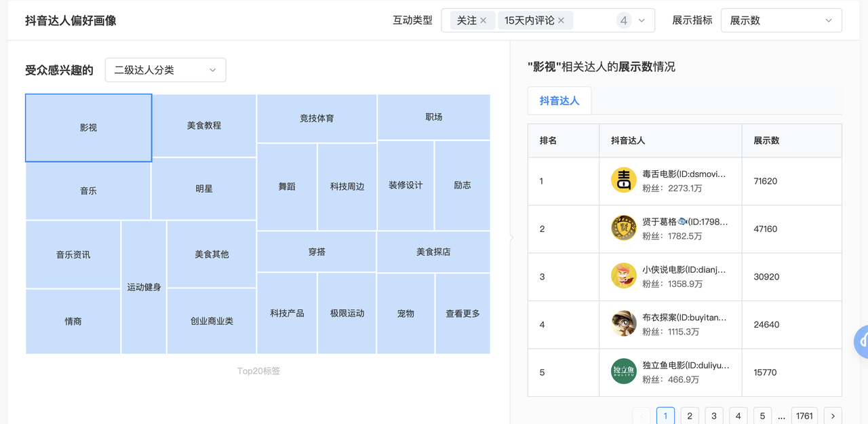This screenshot has width=868, height=424.
Task: Choose the 舞蹈 treemap block
Action: (x=287, y=187)
